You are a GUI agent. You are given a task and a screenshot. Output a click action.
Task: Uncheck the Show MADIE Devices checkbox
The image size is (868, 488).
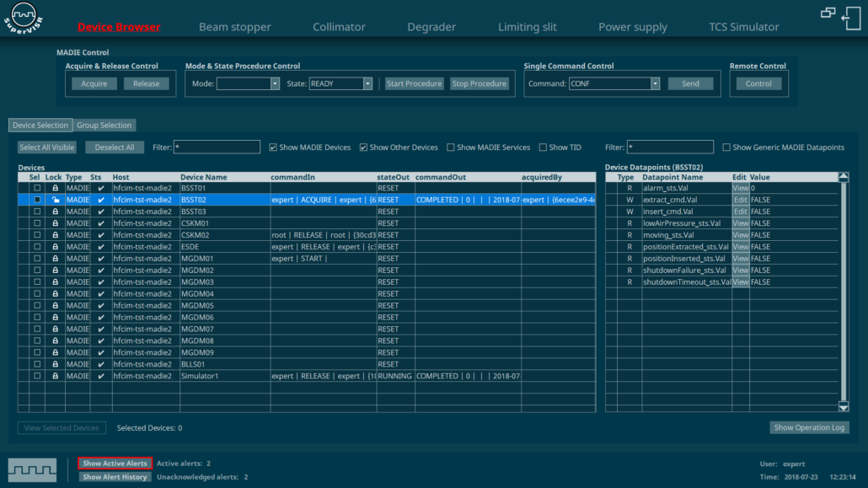point(273,147)
